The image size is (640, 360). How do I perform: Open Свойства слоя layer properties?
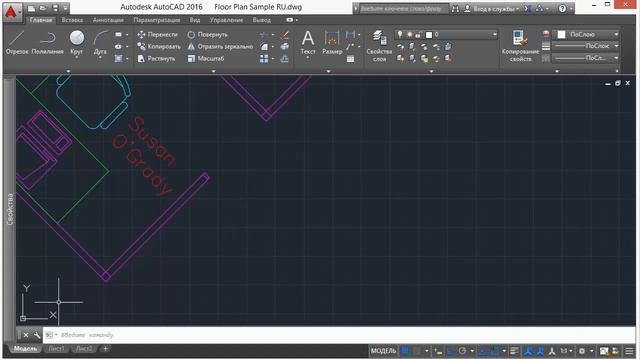(x=379, y=46)
